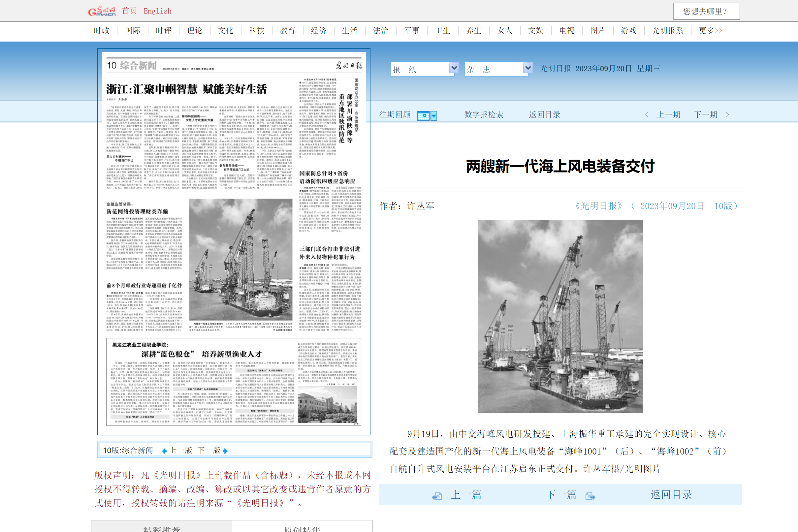
Task: Expand 更多>> in navigation bar
Action: pos(710,31)
